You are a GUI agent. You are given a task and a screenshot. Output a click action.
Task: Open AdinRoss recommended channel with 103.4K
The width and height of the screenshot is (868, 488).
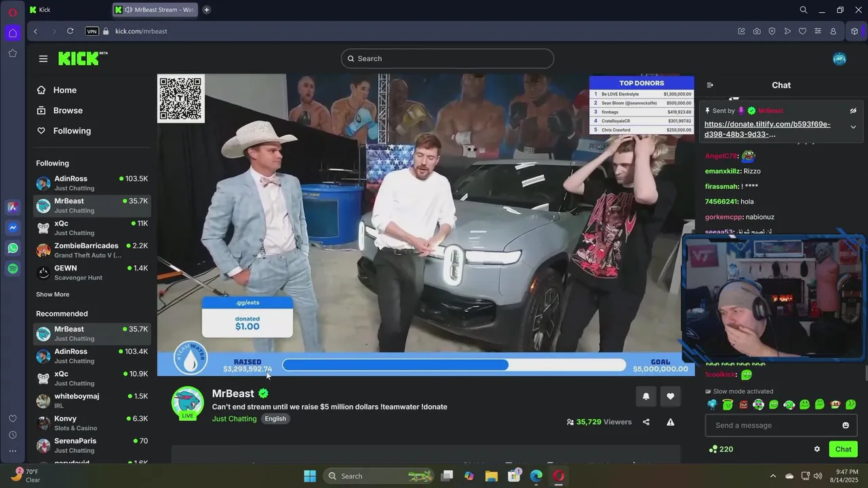(x=92, y=356)
